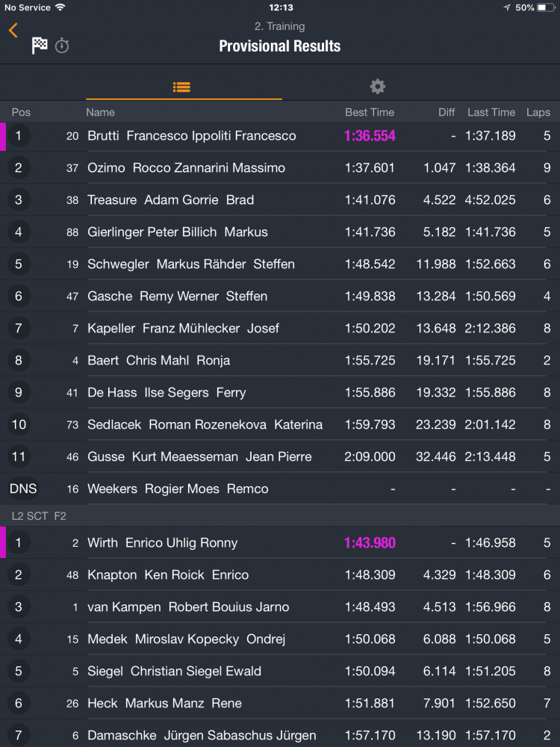560x747 pixels.
Task: Tap the location arrow status icon
Action: click(x=507, y=7)
